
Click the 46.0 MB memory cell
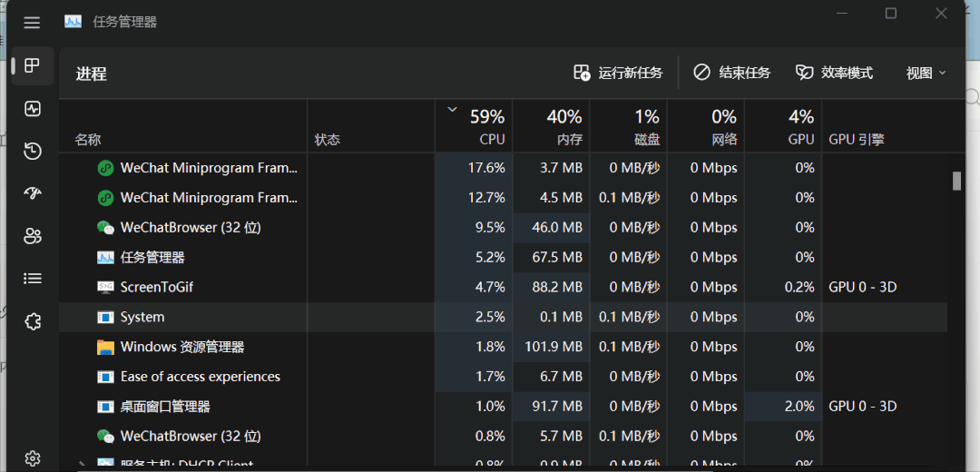[552, 228]
